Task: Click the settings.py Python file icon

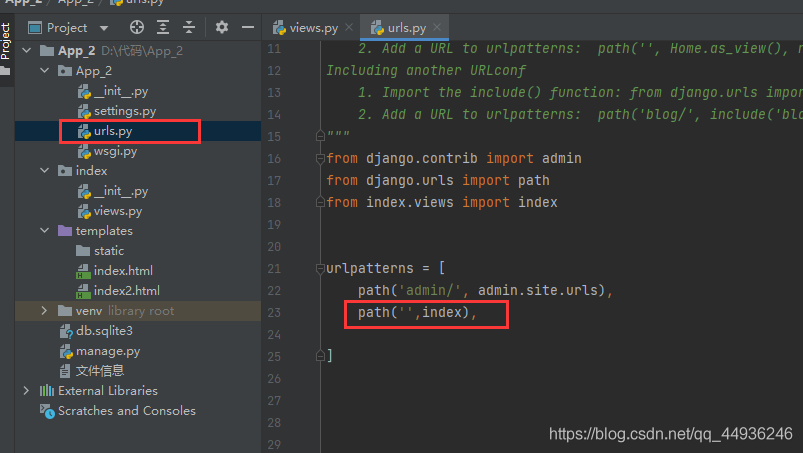Action: 84,111
